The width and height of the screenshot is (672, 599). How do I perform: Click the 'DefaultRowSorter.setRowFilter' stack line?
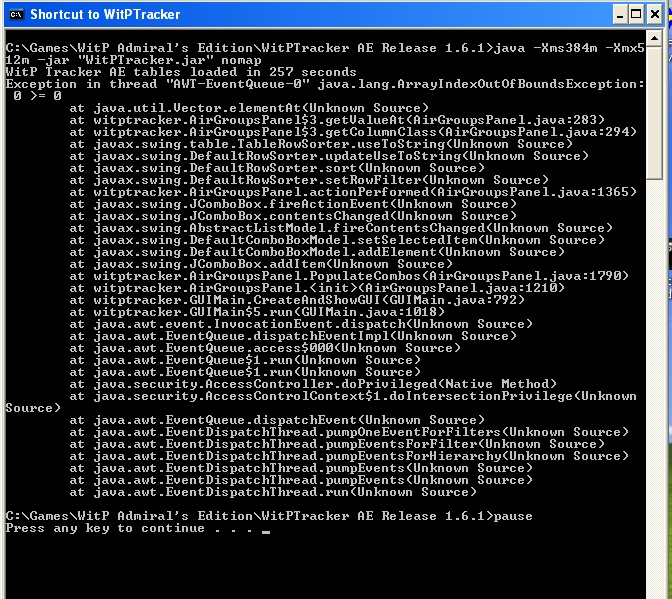point(309,180)
